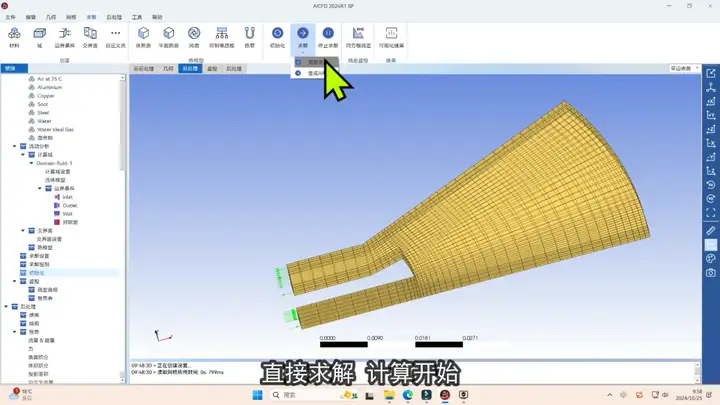Select the 流量 & 能量 report item
The width and height of the screenshot is (720, 405).
pyautogui.click(x=41, y=340)
